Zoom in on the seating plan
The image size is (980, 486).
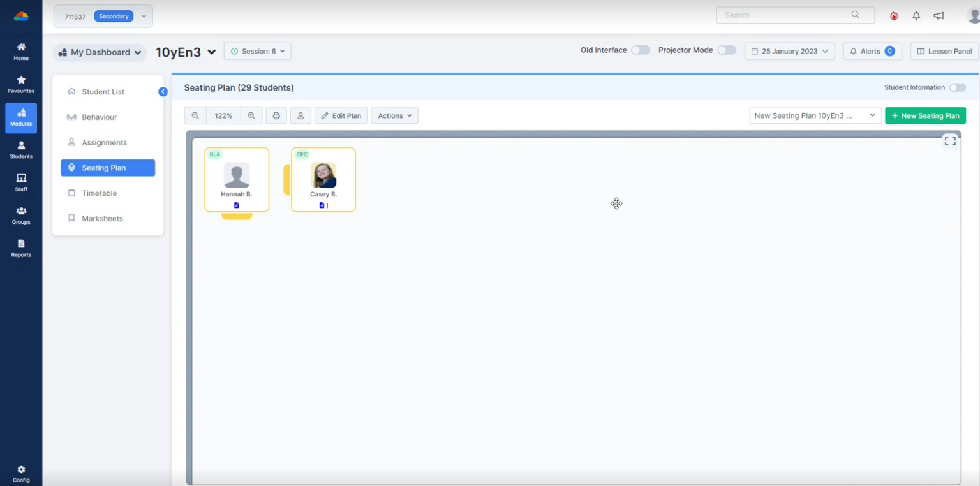click(251, 115)
